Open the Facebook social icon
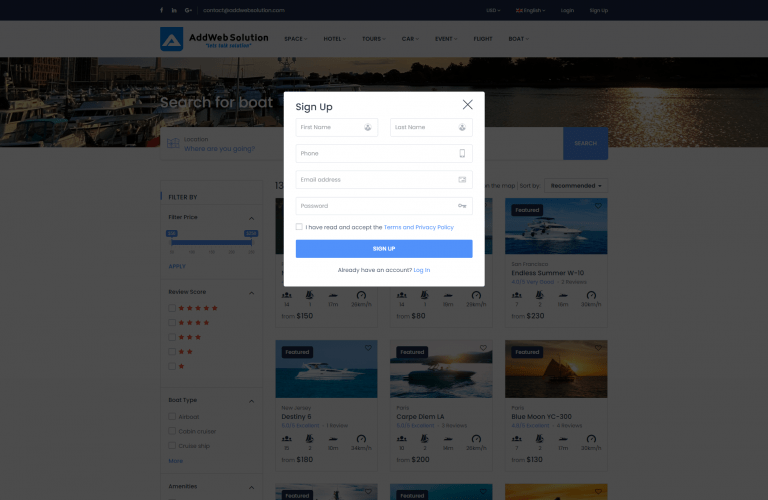This screenshot has height=500, width=768. coord(162,10)
